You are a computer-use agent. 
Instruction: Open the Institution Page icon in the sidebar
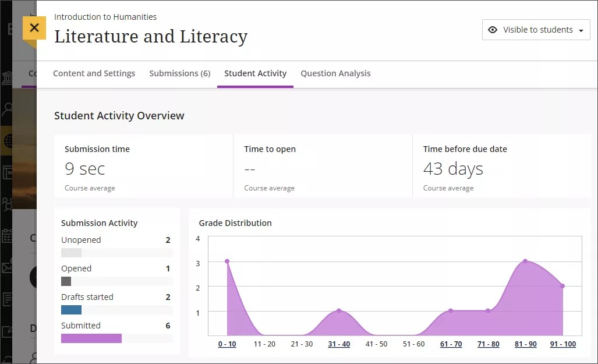coord(6,78)
